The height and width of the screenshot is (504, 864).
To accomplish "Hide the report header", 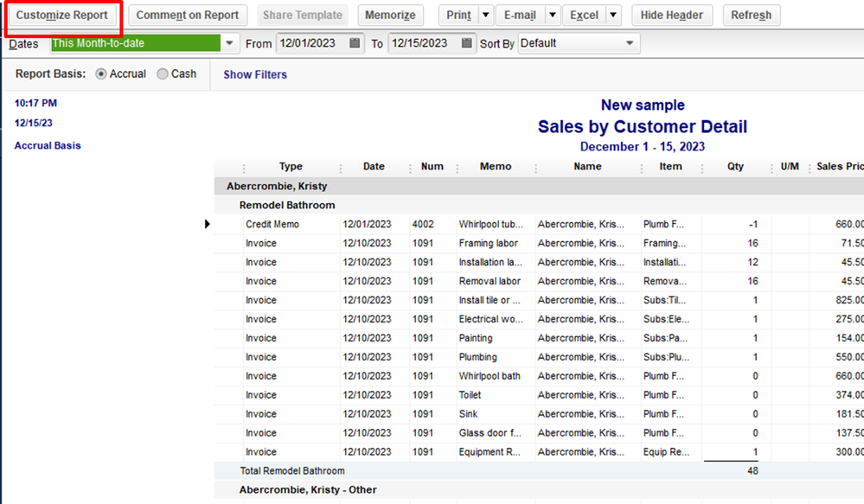I will [672, 16].
